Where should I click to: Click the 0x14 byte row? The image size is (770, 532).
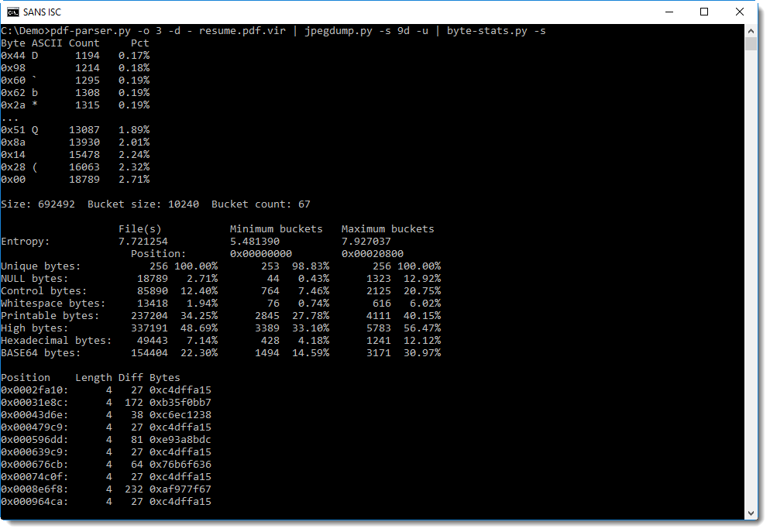75,155
